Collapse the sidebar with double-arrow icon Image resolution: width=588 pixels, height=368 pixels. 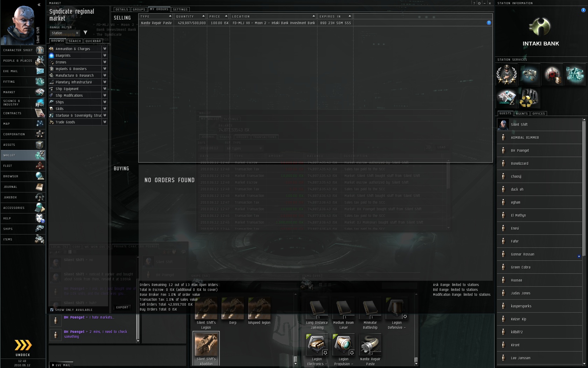pos(39,5)
